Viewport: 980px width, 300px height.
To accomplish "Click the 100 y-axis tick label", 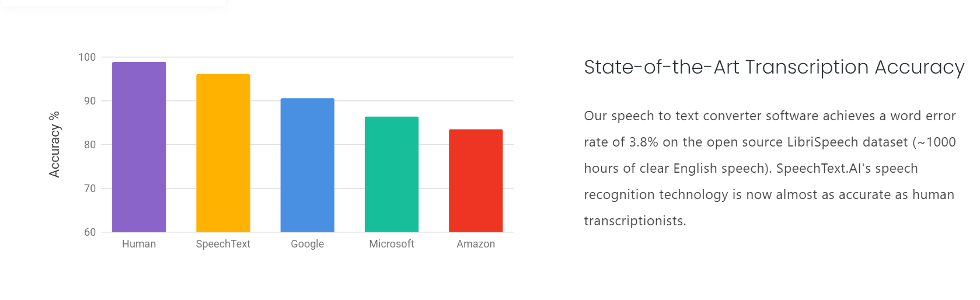I will point(87,57).
